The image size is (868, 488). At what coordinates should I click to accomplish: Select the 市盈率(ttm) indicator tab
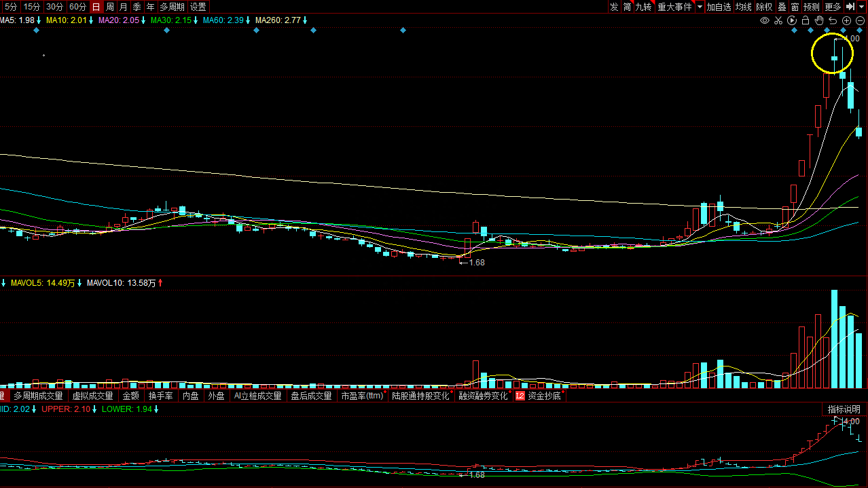point(363,396)
